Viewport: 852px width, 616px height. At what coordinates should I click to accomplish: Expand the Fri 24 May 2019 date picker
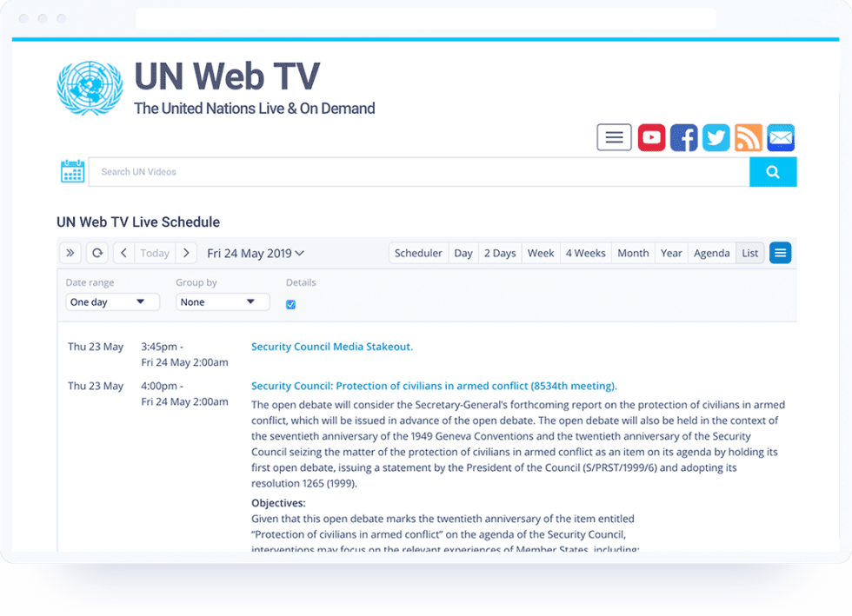click(x=256, y=253)
